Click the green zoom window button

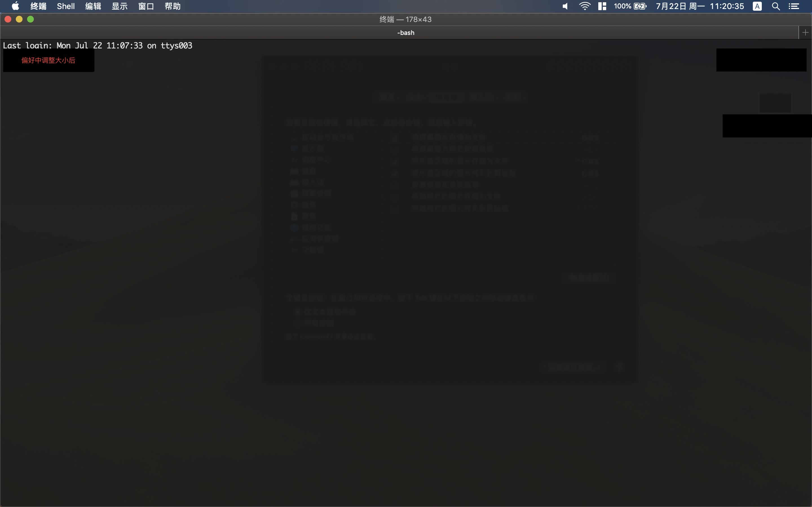click(x=30, y=19)
